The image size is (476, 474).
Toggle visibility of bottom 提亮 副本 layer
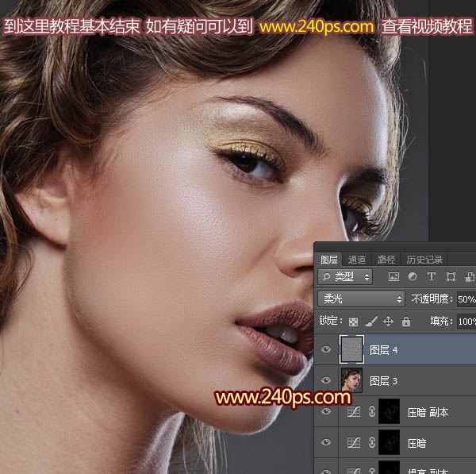point(326,472)
